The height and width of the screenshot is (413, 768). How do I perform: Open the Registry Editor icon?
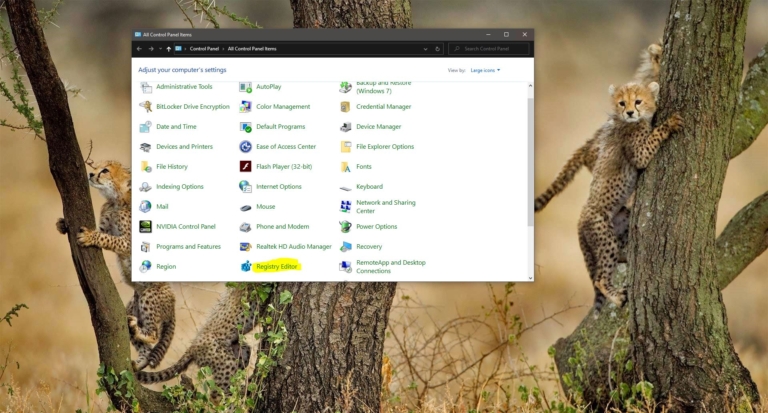click(x=245, y=266)
